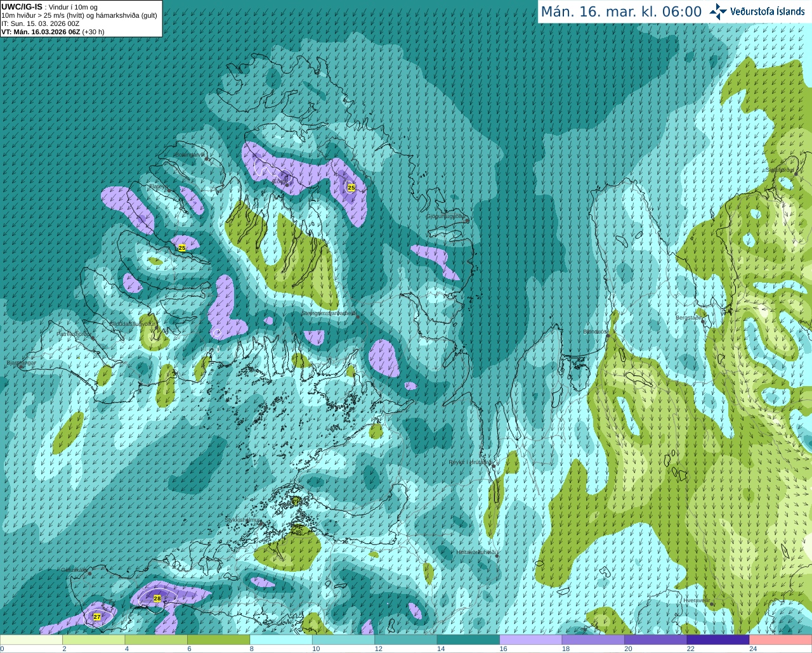
Task: Click the 'VT: Mán. 16.03.2026 06Z' line
Action: pos(41,32)
